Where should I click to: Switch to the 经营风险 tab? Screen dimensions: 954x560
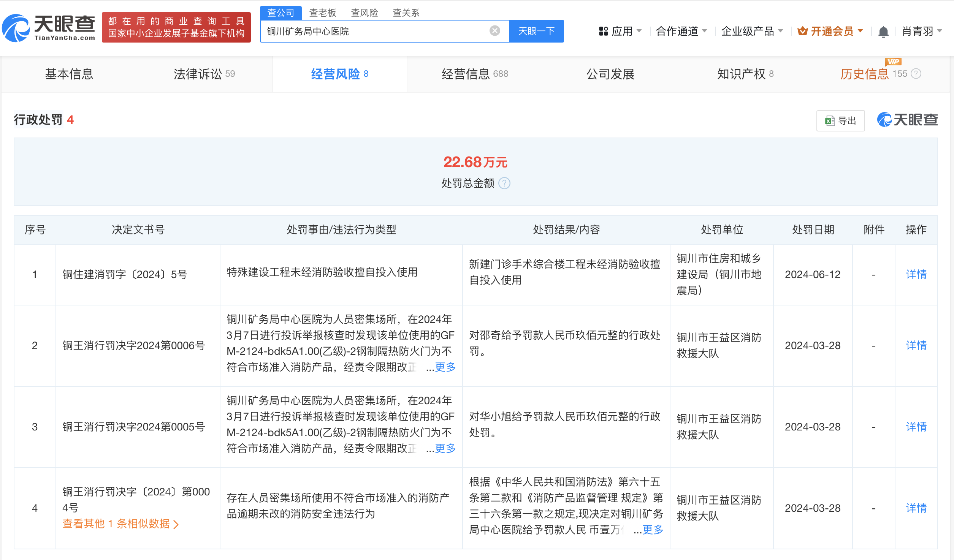click(339, 74)
